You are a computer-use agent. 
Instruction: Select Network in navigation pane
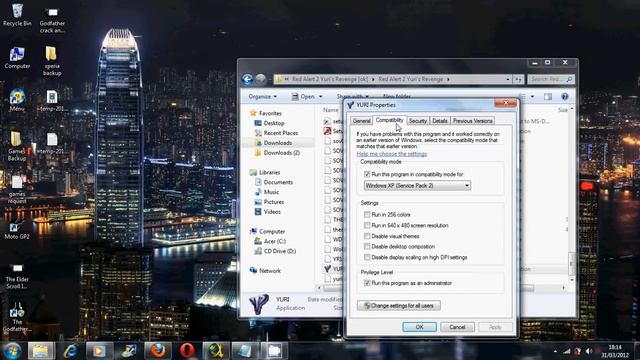click(265, 271)
